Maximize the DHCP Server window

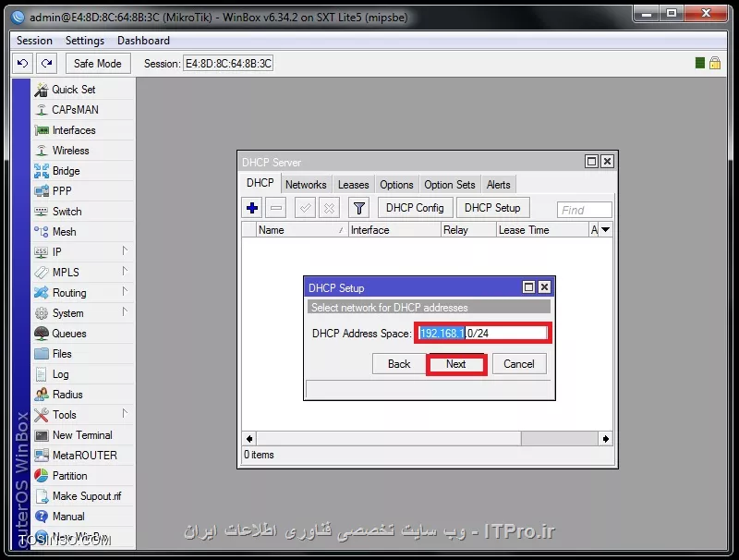(591, 161)
